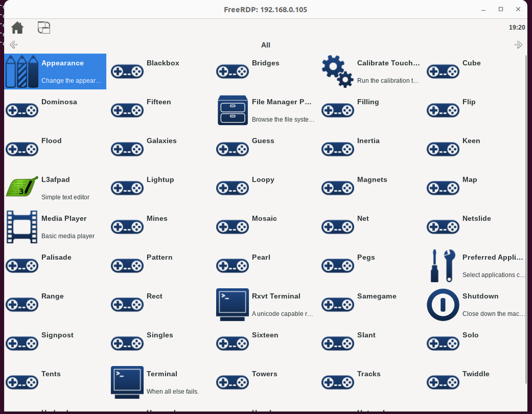This screenshot has height=414, width=532.
Task: Click the Tracks label
Action: (369, 374)
